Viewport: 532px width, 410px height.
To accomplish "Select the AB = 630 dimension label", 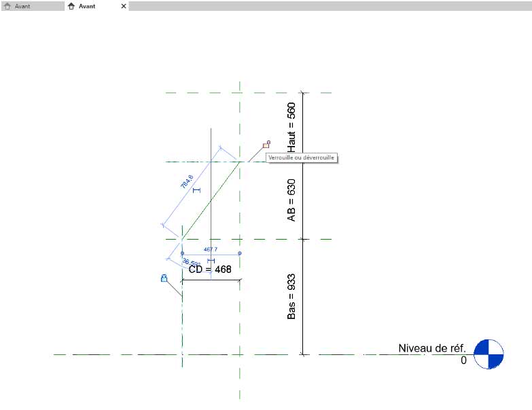I will (291, 200).
